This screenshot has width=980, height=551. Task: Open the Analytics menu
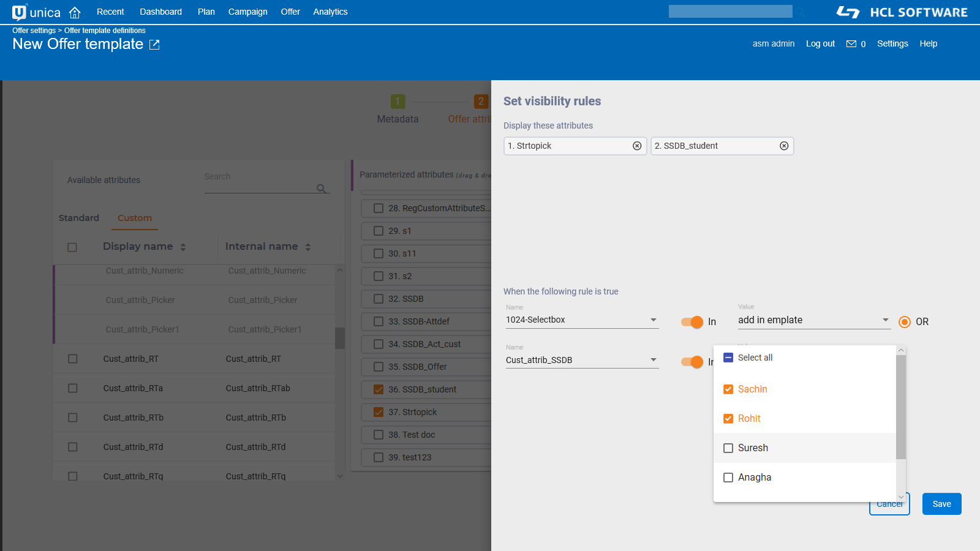point(330,12)
